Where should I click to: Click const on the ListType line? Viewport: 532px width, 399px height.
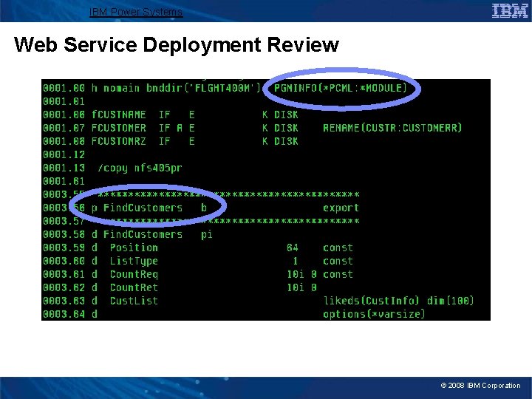pyautogui.click(x=338, y=261)
